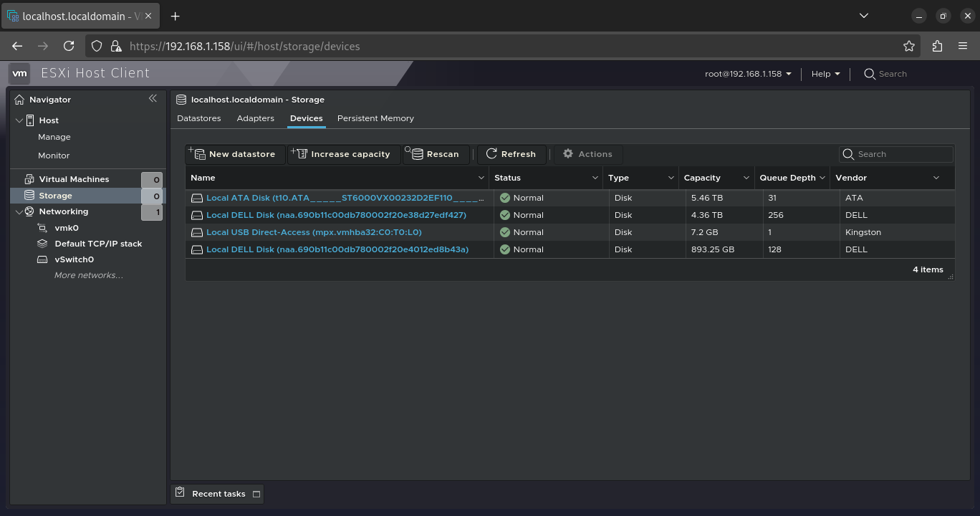This screenshot has height=516, width=980.
Task: Click the vmk0 adapter icon
Action: (42, 228)
